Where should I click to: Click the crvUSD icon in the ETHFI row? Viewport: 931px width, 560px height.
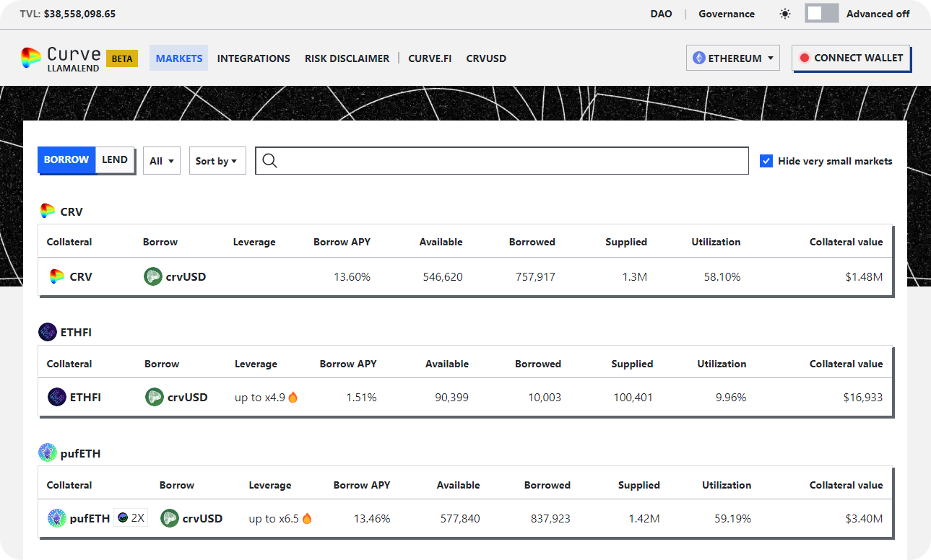[x=154, y=397]
